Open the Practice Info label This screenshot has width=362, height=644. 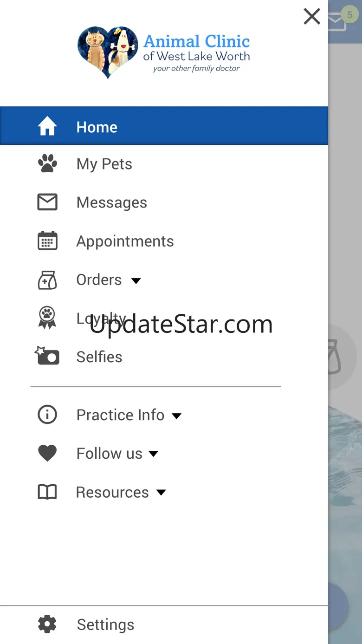pyautogui.click(x=120, y=415)
